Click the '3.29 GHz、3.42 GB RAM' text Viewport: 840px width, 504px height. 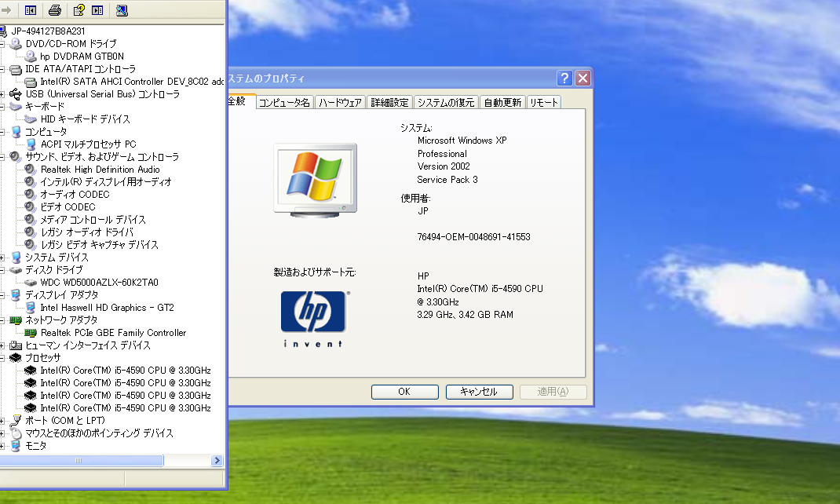[x=465, y=314]
